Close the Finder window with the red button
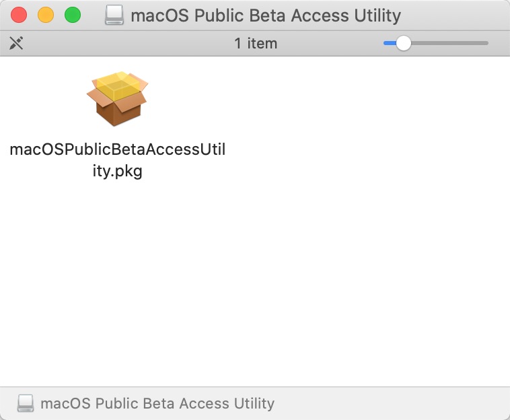This screenshot has height=420, width=510. coord(19,15)
